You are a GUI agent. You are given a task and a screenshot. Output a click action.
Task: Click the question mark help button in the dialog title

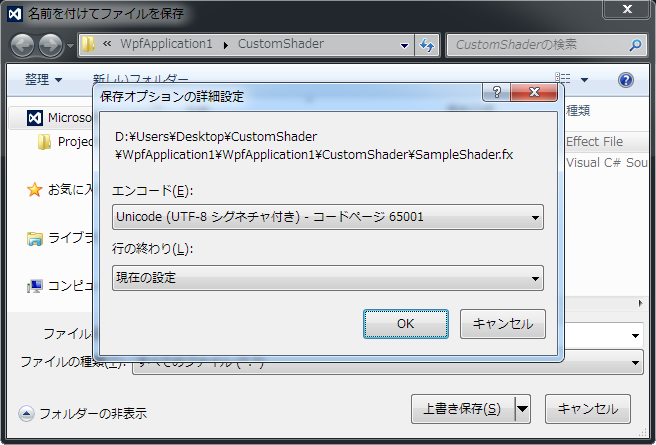click(493, 92)
